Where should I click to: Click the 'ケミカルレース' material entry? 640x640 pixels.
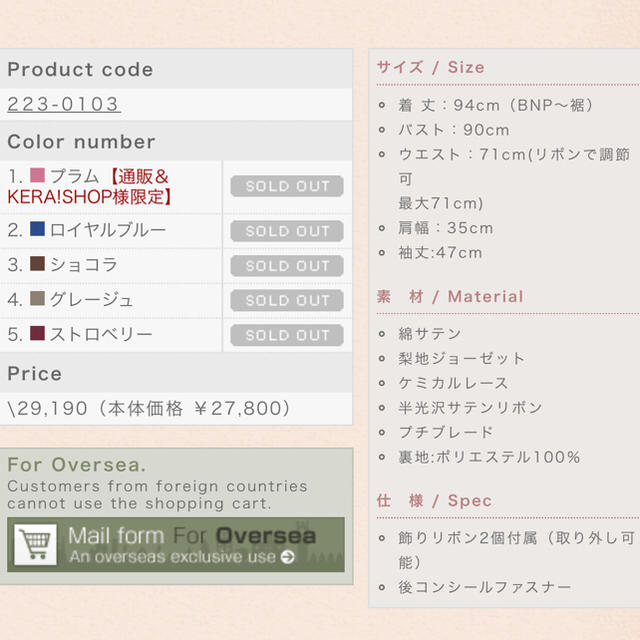point(453,383)
